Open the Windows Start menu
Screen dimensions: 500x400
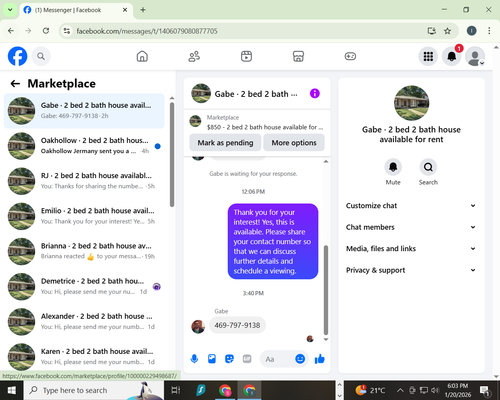[11, 390]
